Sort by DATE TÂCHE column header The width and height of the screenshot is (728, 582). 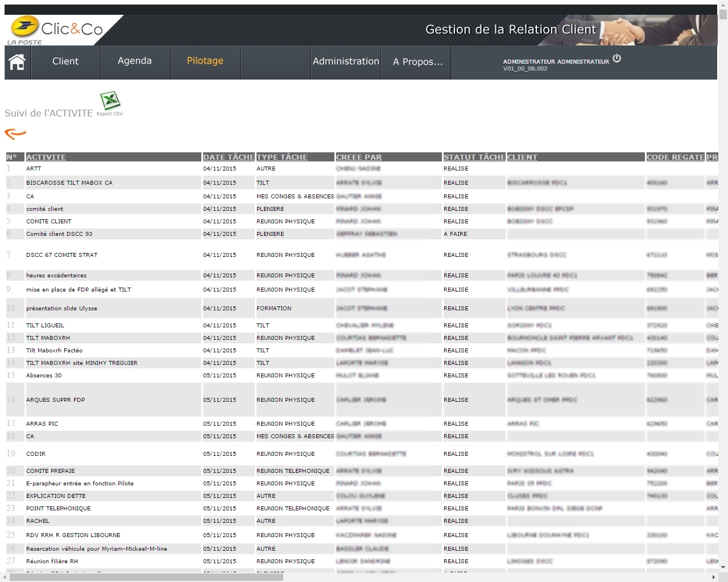(x=229, y=157)
